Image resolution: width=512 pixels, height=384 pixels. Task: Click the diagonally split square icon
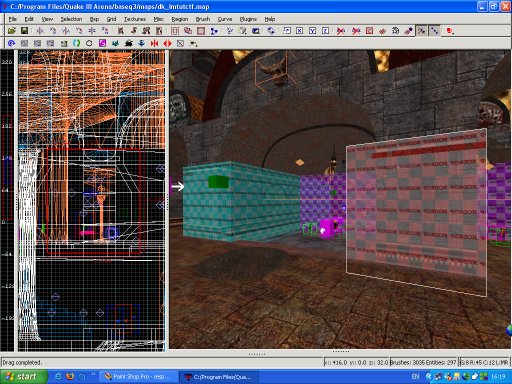pyautogui.click(x=180, y=43)
